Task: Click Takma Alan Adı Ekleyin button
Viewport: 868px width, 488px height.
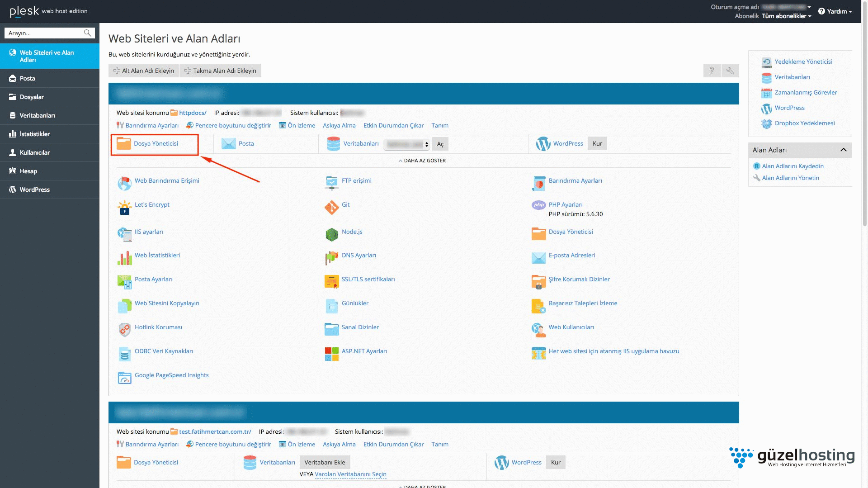Action: 220,71
